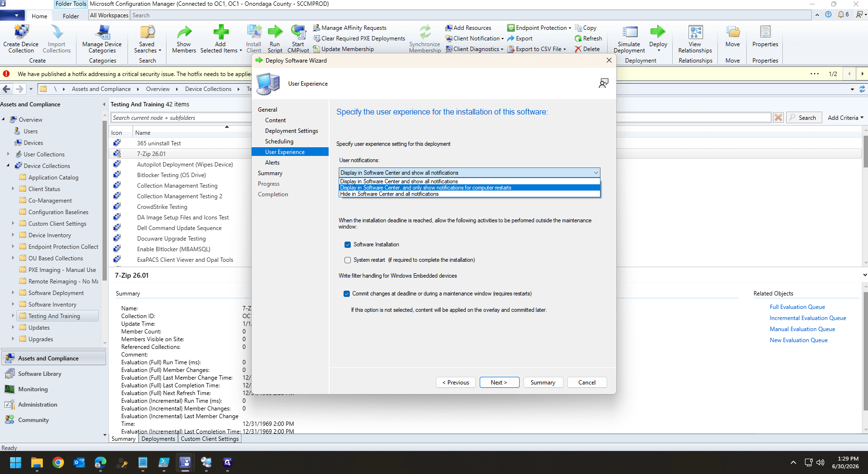
Task: Open the Custom Client Settings bottom tab
Action: coord(209,439)
